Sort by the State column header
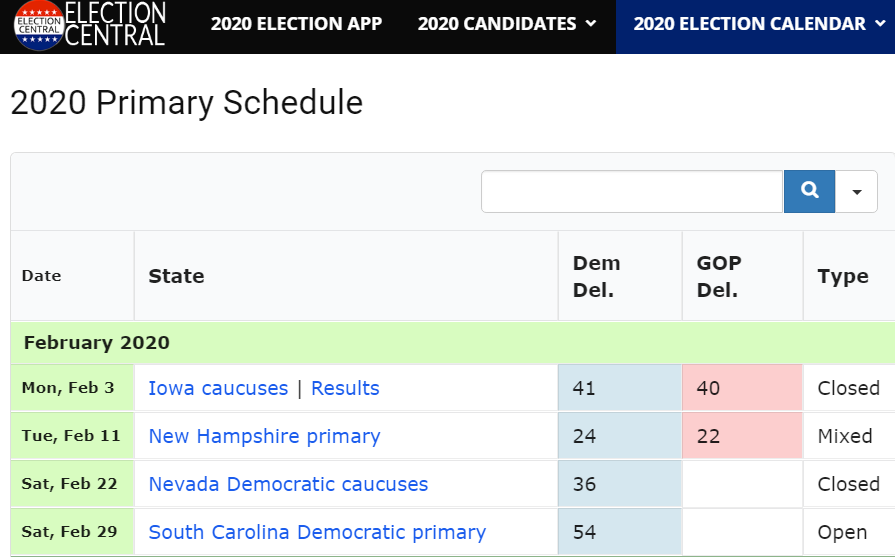The width and height of the screenshot is (895, 557). 177,276
